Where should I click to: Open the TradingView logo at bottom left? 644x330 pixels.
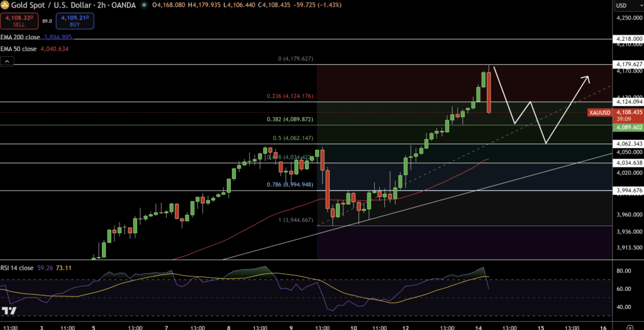[x=9, y=311]
